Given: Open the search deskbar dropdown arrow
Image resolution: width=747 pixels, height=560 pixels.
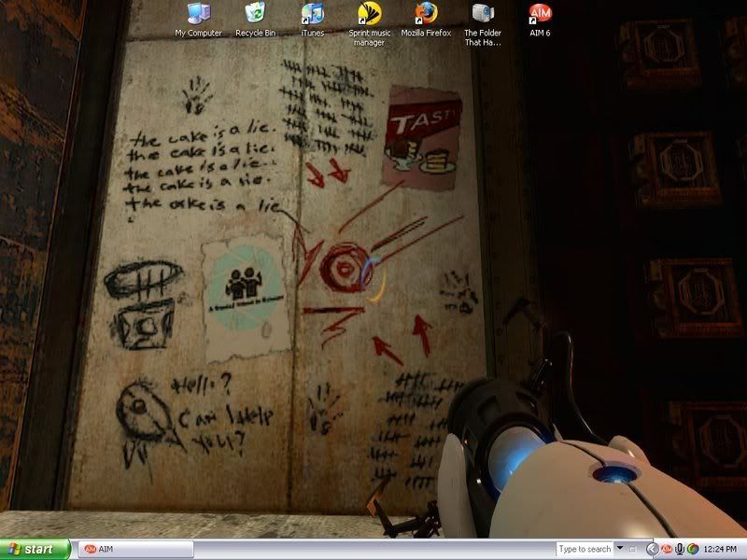Looking at the screenshot, I should (619, 548).
